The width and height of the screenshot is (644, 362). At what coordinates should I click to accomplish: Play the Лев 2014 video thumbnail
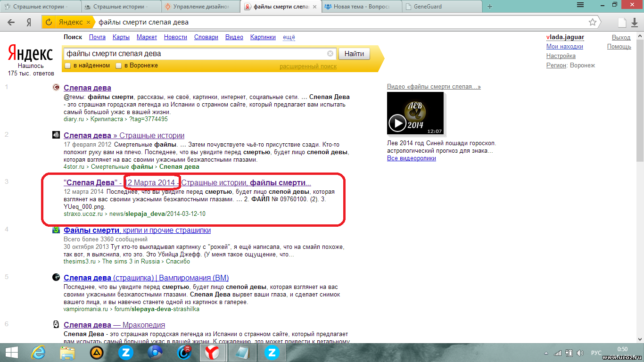415,113
